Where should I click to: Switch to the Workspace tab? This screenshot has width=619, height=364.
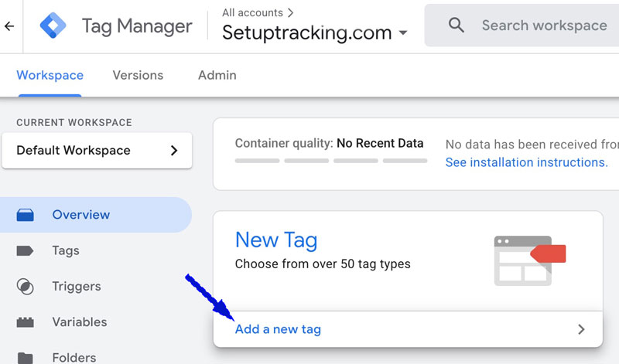coord(50,75)
